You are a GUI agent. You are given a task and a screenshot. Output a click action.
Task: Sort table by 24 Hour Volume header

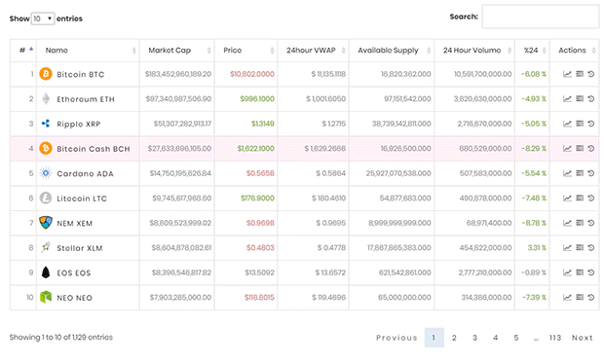point(474,50)
